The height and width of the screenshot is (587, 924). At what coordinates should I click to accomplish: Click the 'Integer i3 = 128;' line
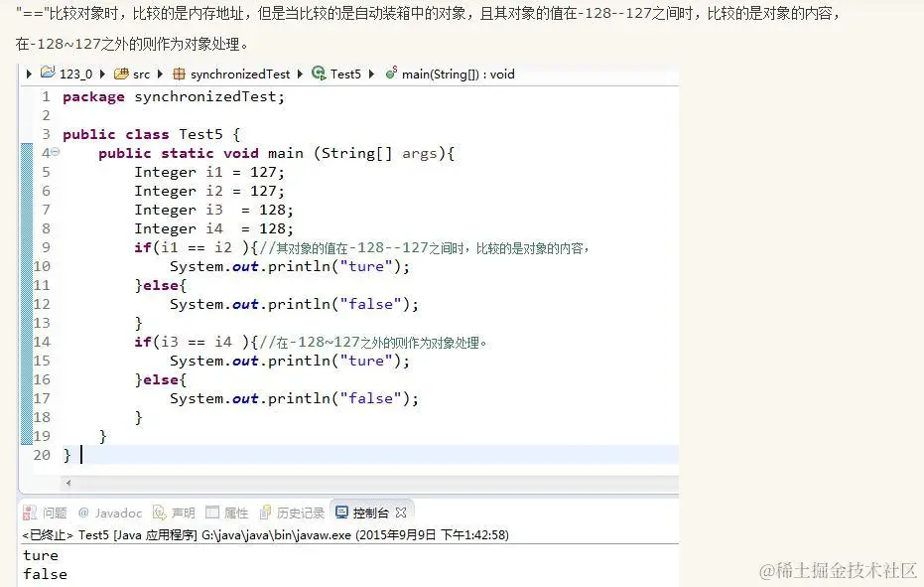[x=214, y=210]
